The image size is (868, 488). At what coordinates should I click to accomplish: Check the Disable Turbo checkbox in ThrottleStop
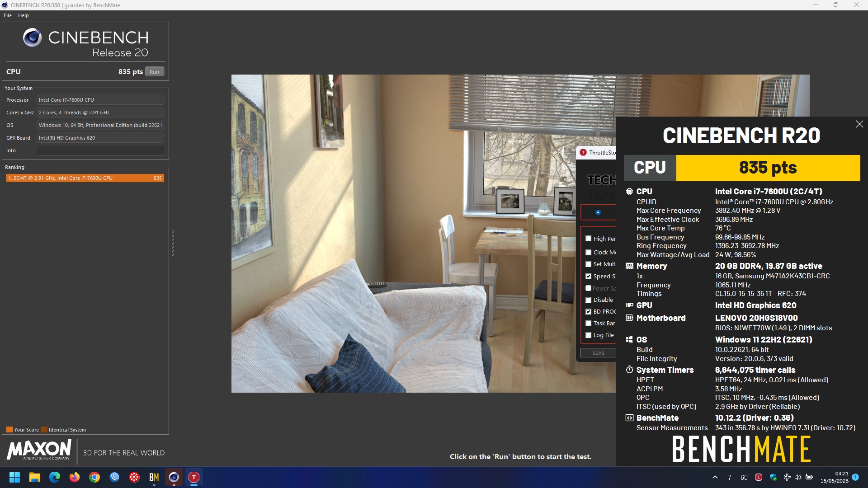pos(588,300)
